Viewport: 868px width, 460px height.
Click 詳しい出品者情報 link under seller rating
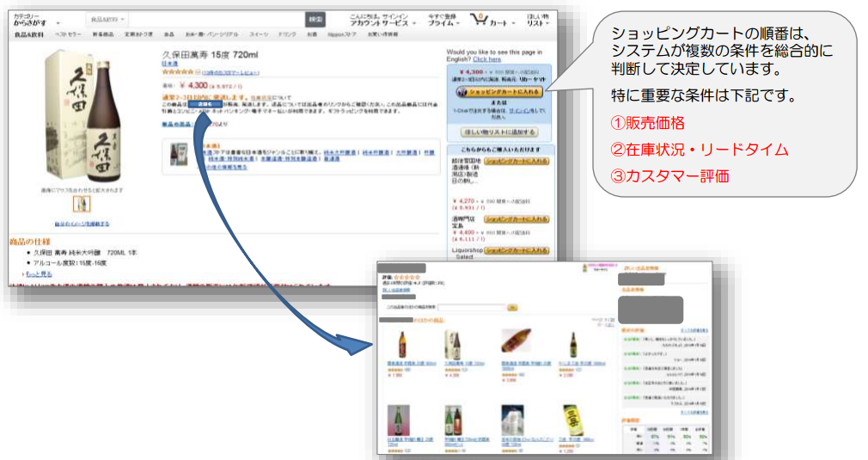[x=396, y=290]
